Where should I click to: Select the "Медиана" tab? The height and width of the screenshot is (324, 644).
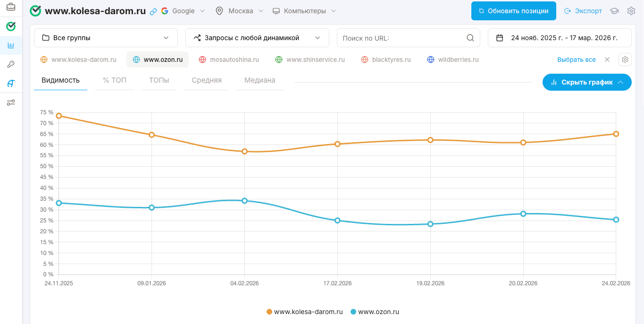tap(259, 80)
